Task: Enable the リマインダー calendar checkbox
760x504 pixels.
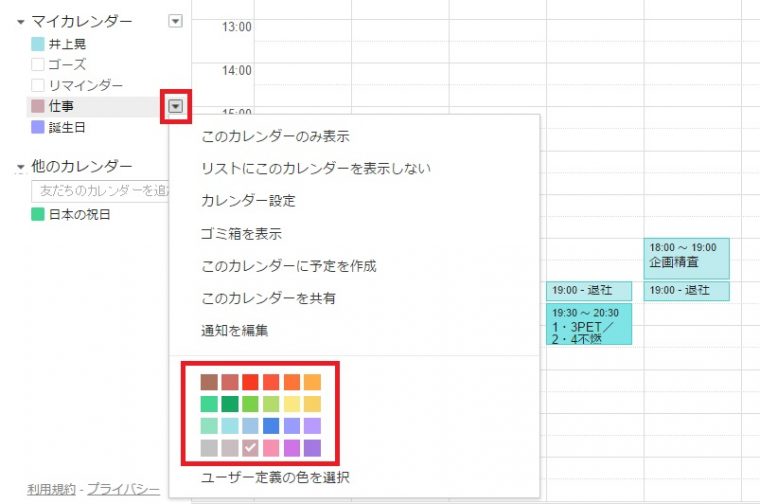Action: 38,85
